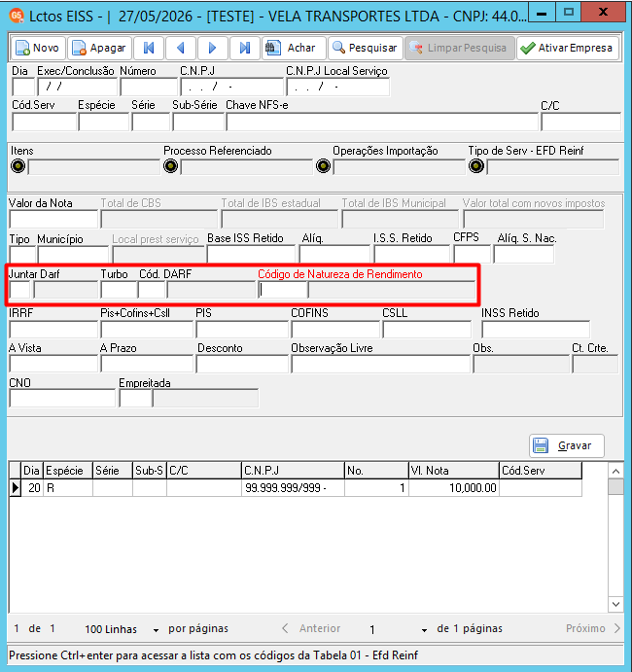Click the grid scrollbar down arrow
632x672 pixels.
tap(615, 604)
